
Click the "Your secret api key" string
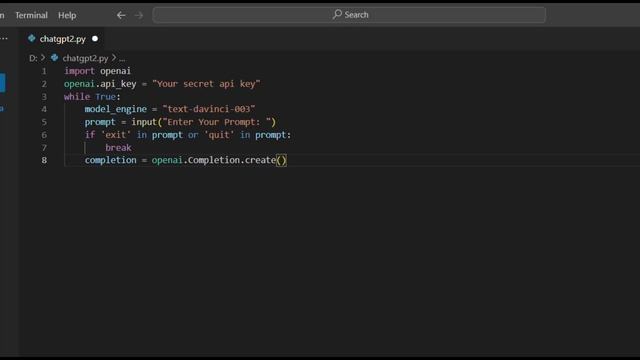tap(206, 84)
